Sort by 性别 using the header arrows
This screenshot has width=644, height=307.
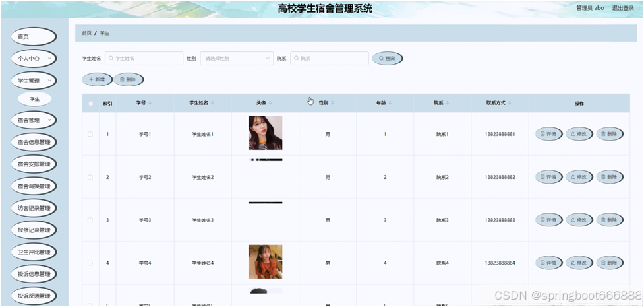333,103
